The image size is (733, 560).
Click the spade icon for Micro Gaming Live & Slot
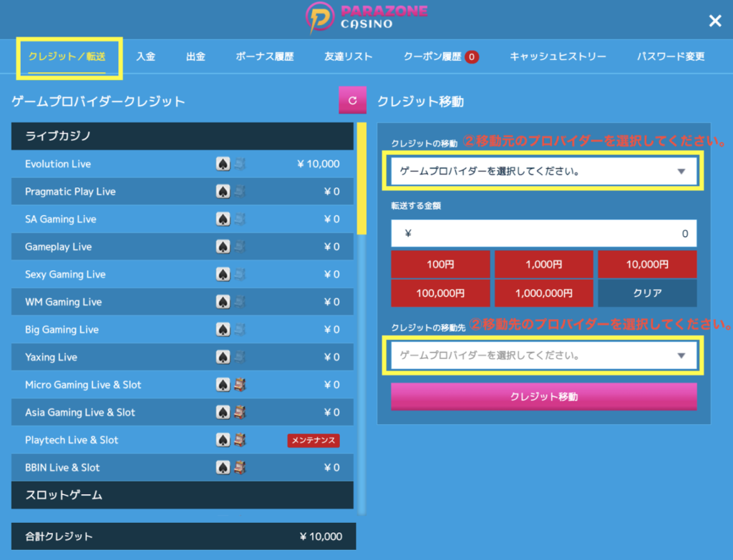(x=223, y=384)
